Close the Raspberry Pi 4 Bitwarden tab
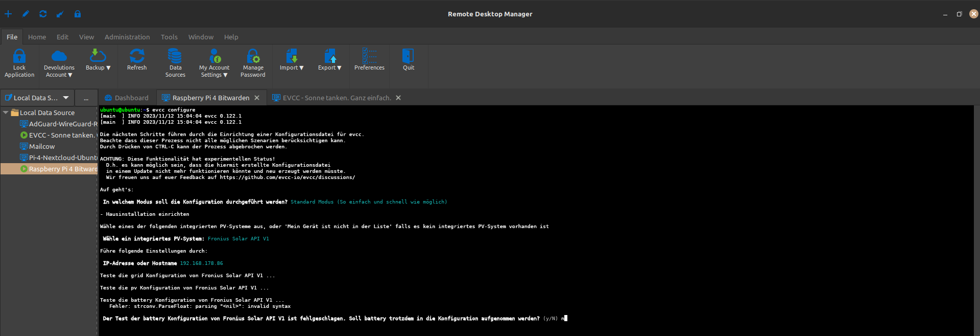 coord(257,98)
